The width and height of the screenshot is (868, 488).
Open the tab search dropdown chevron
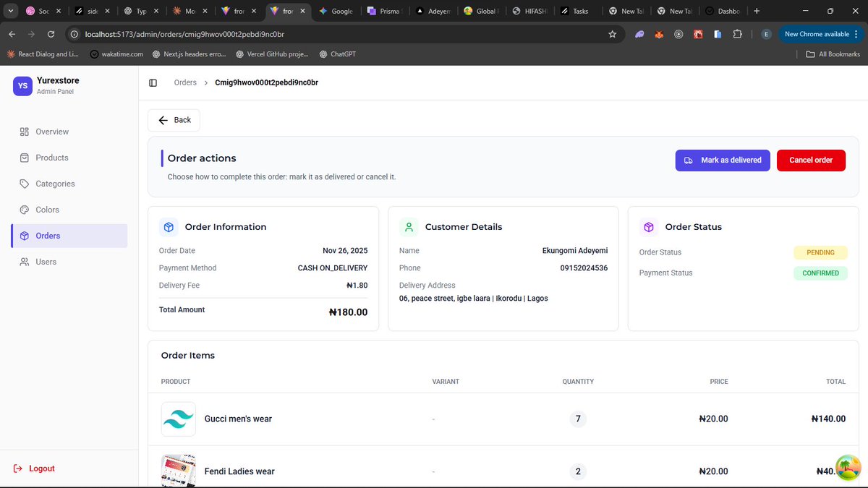[x=10, y=11]
